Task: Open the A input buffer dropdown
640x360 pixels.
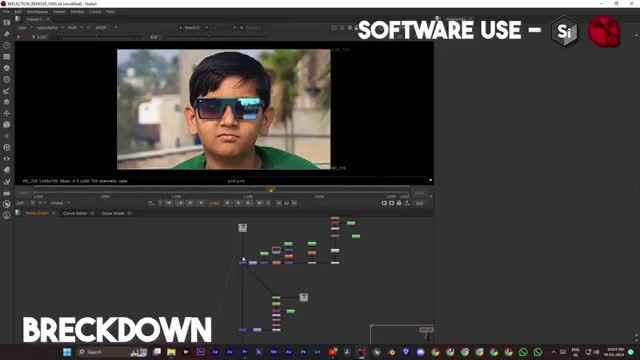Action: coord(193,28)
